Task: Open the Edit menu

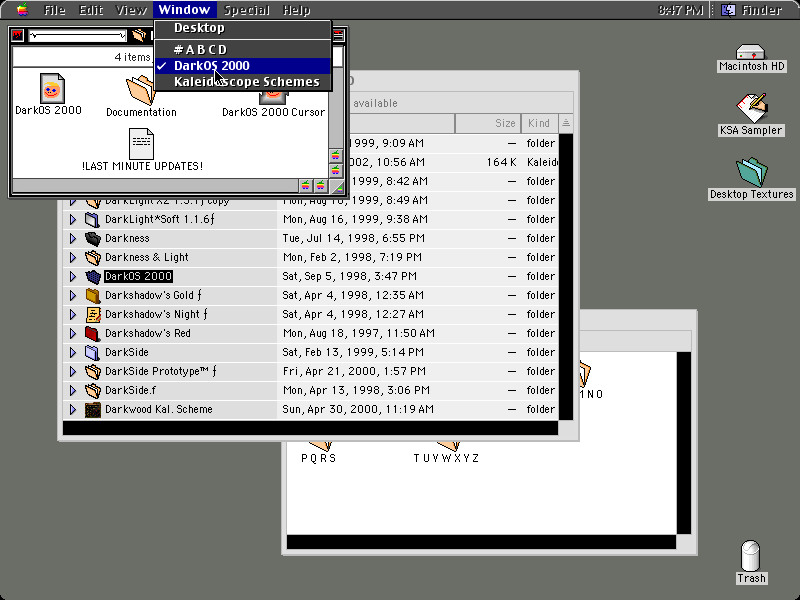Action: 91,10
